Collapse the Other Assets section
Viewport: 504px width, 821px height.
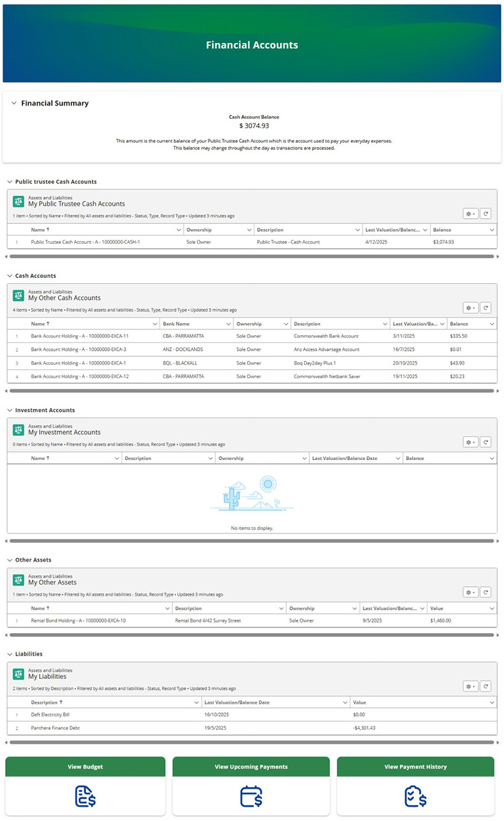(x=10, y=560)
